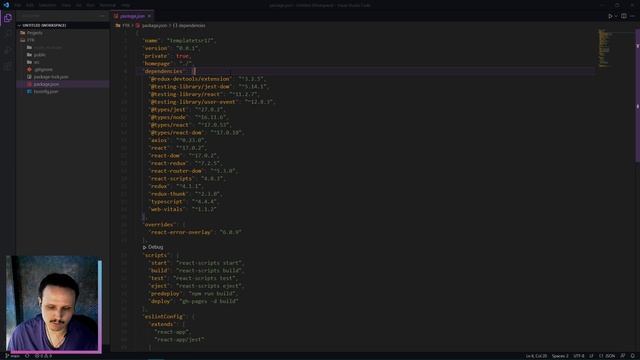Screen dimensions: 640x360
Task: Click the "deploy": "gh-pages -d build" line
Action: pyautogui.click(x=194, y=301)
